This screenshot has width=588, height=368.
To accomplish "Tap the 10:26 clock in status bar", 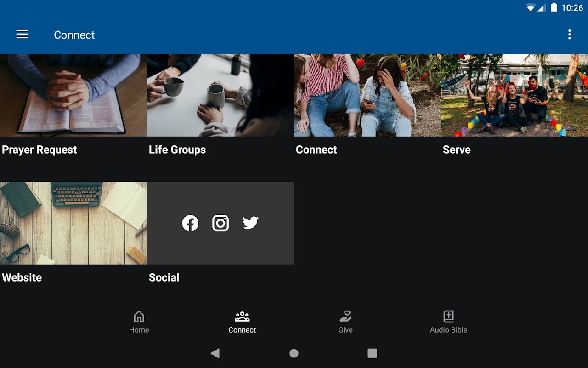I will point(572,8).
